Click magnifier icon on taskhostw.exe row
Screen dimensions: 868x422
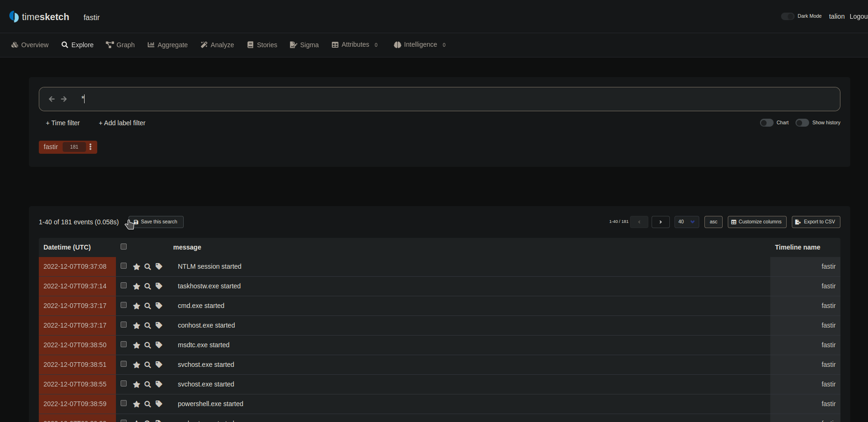click(148, 286)
